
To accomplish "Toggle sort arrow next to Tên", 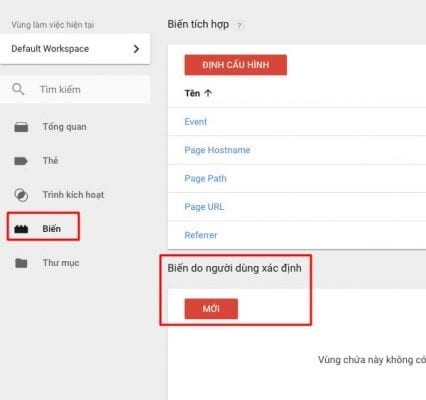I will [208, 93].
